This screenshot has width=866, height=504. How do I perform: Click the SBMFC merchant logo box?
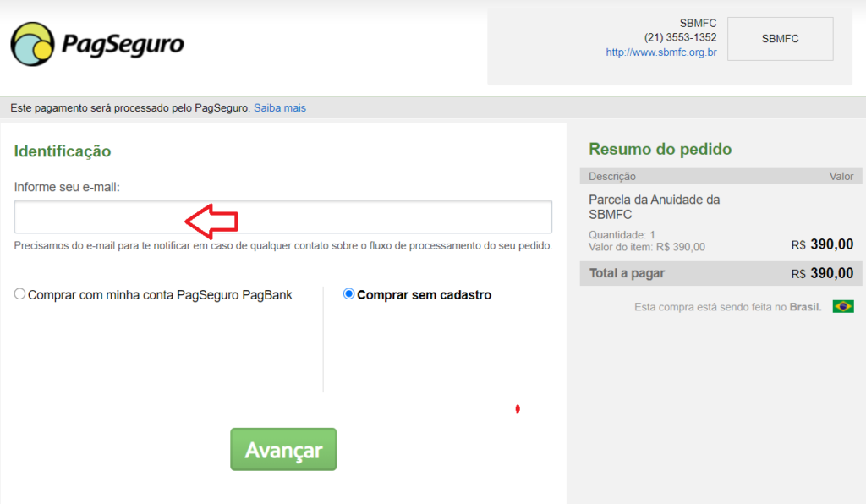pyautogui.click(x=780, y=39)
